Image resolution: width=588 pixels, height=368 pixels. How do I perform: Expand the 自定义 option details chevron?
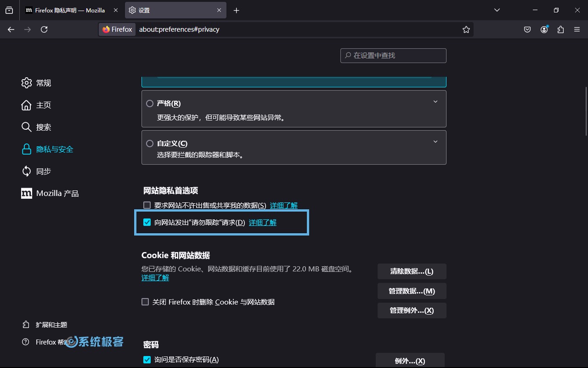tap(435, 142)
